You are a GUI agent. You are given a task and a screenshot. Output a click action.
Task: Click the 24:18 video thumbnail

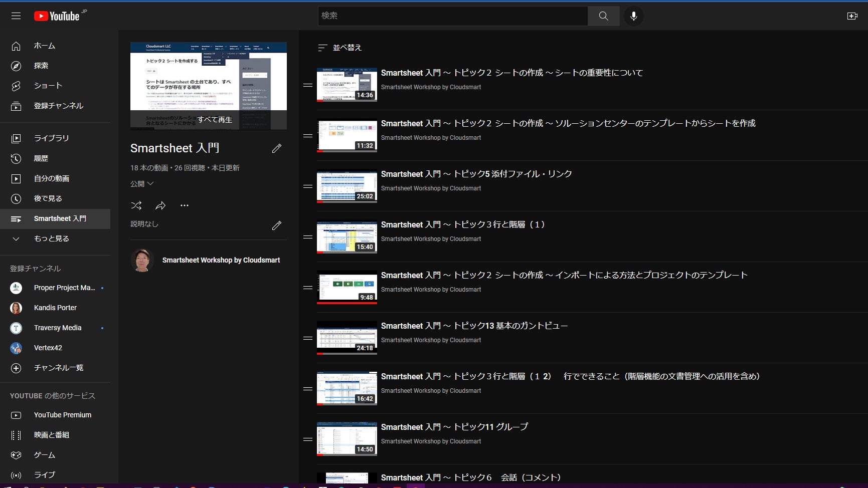click(x=347, y=338)
